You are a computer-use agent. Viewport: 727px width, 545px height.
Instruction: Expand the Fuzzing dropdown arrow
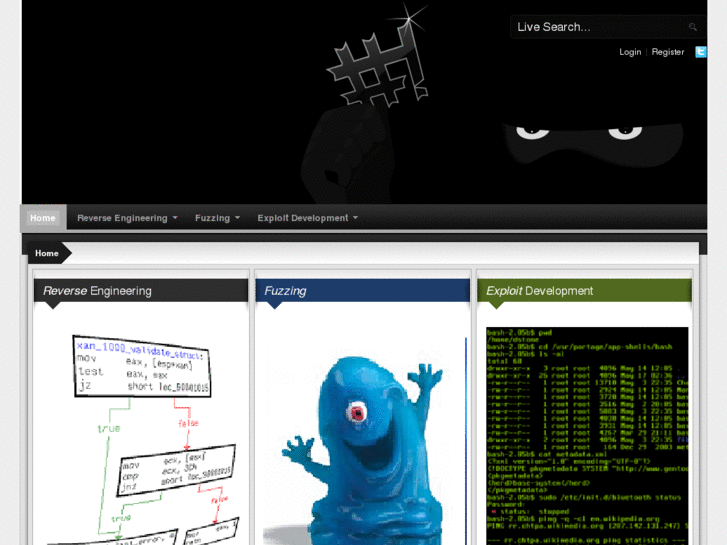coord(237,218)
